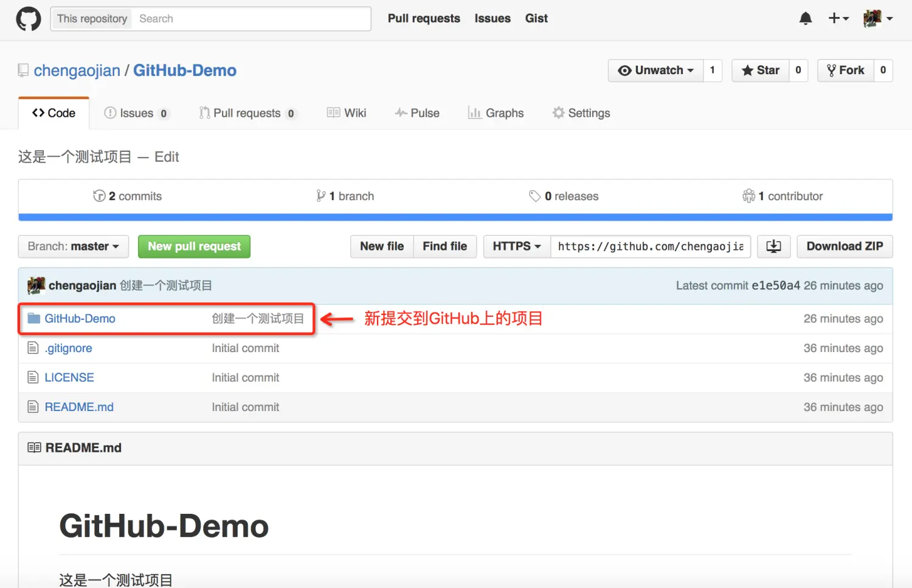Open the GitHub-Demo folder
The width and height of the screenshot is (912, 588).
click(80, 319)
